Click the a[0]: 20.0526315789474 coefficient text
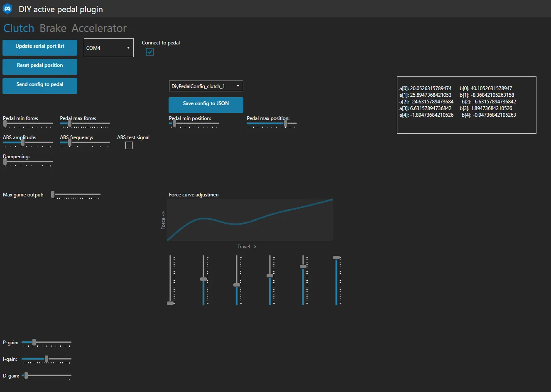Image resolution: width=551 pixels, height=392 pixels. [x=425, y=88]
